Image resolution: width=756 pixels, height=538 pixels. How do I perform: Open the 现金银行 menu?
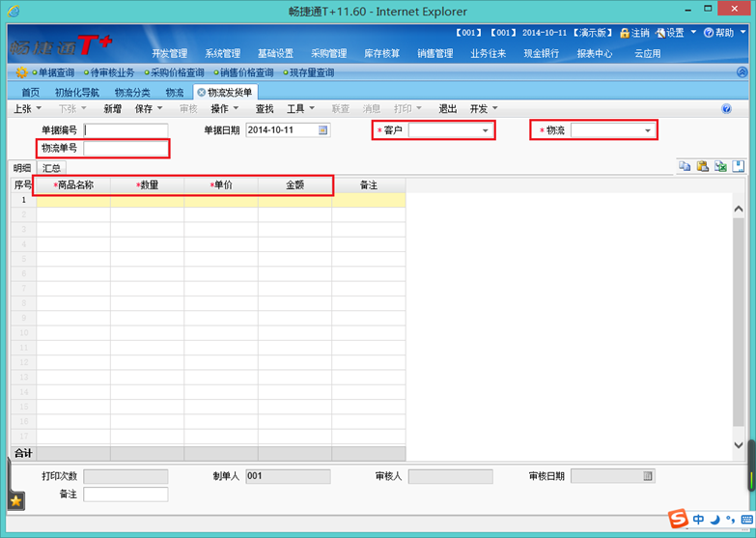pyautogui.click(x=542, y=53)
